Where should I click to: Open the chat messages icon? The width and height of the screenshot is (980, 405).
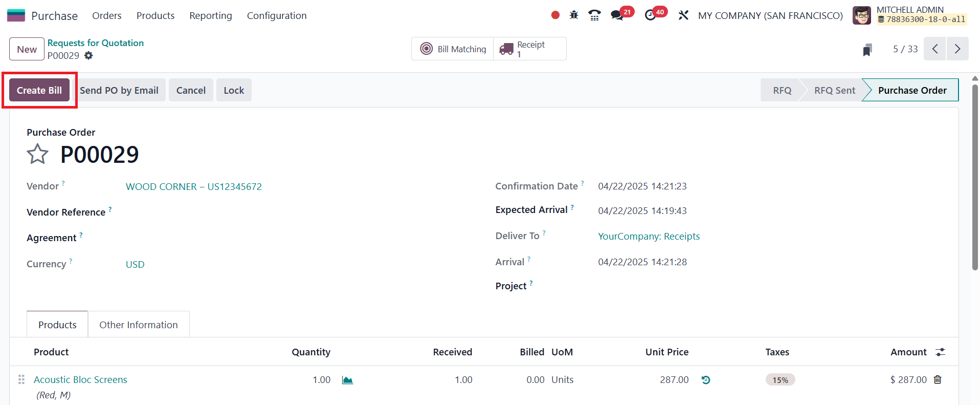click(x=617, y=15)
